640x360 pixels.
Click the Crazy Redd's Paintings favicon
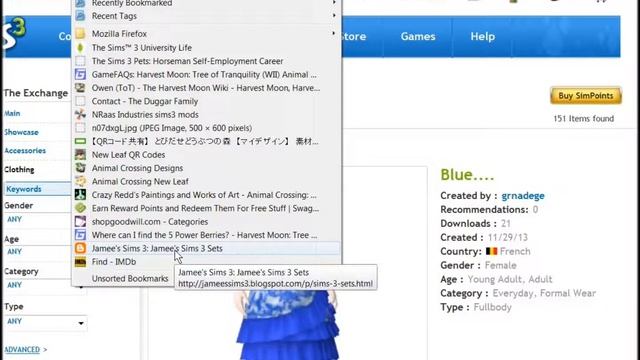[80, 195]
